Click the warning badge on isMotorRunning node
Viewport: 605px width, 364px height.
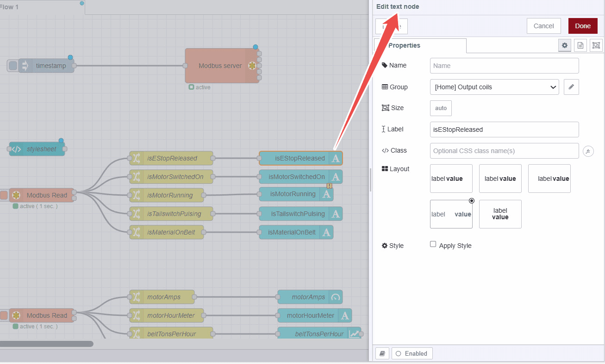click(x=329, y=185)
